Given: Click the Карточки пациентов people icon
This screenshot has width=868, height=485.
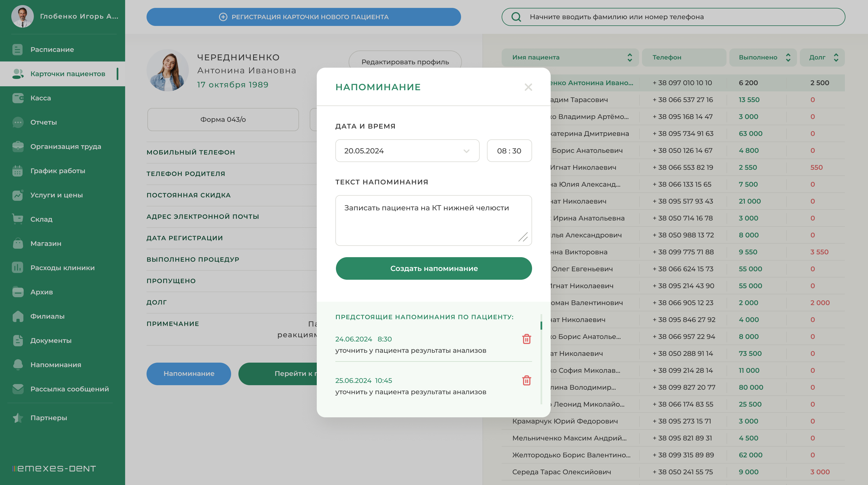Looking at the screenshot, I should coord(17,74).
